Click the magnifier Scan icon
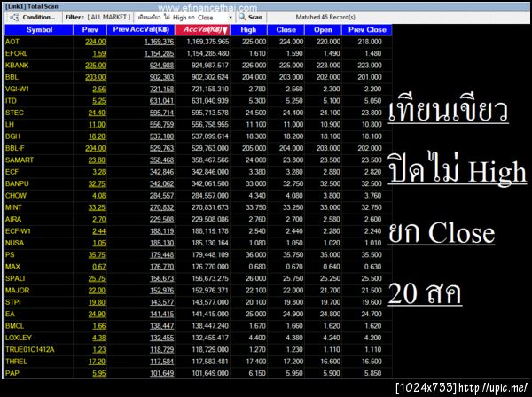The image size is (532, 397). (242, 17)
